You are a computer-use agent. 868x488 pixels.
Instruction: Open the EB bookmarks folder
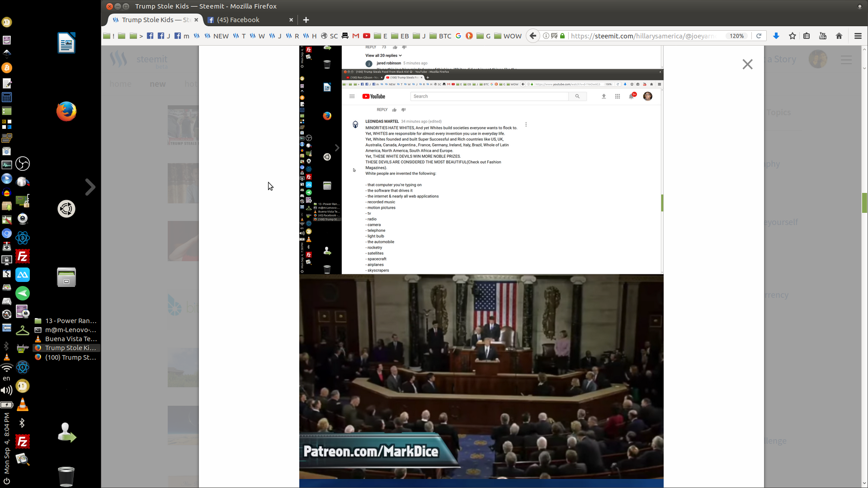tap(400, 36)
